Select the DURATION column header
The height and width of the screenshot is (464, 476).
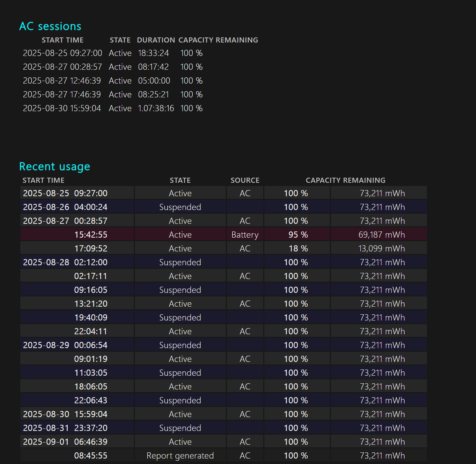pos(156,40)
